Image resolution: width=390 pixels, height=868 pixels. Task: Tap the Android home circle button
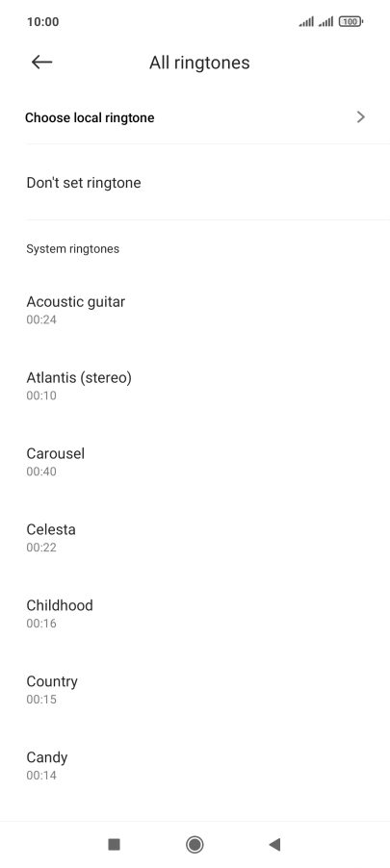coord(195,844)
